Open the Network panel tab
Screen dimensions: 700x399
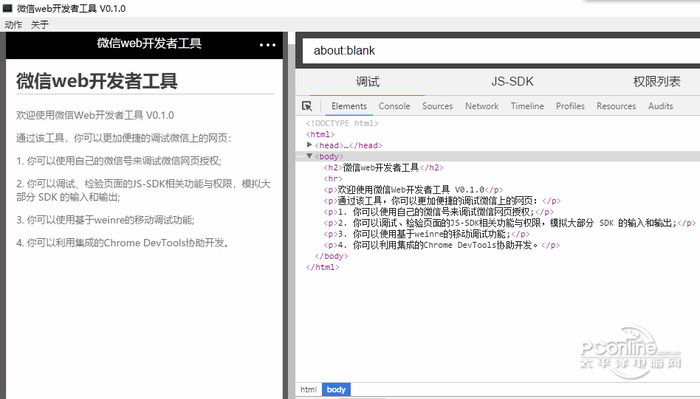tap(482, 106)
